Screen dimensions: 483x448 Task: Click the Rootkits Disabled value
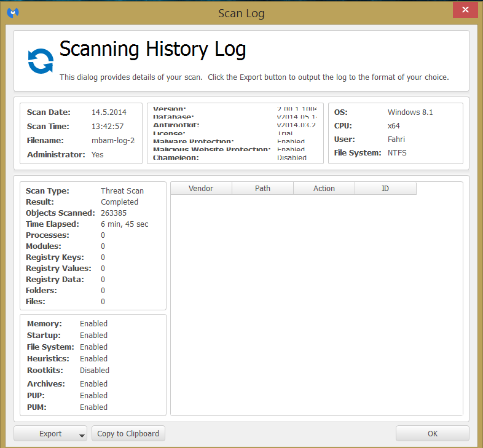[x=95, y=371]
